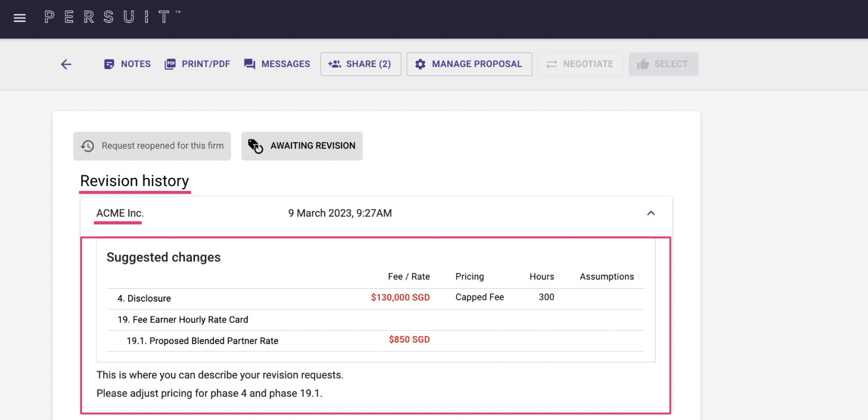Click the Negotiate button
Viewport: 868px width, 420px height.
click(580, 64)
